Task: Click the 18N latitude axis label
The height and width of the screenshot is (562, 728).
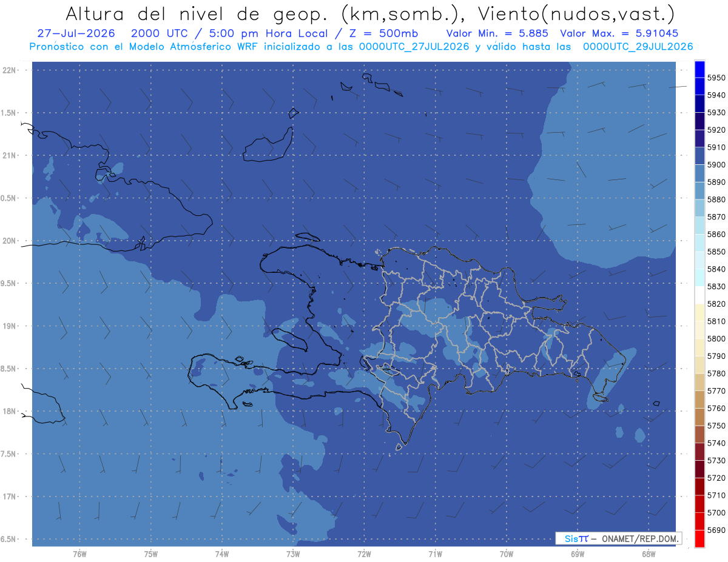Action: point(10,411)
